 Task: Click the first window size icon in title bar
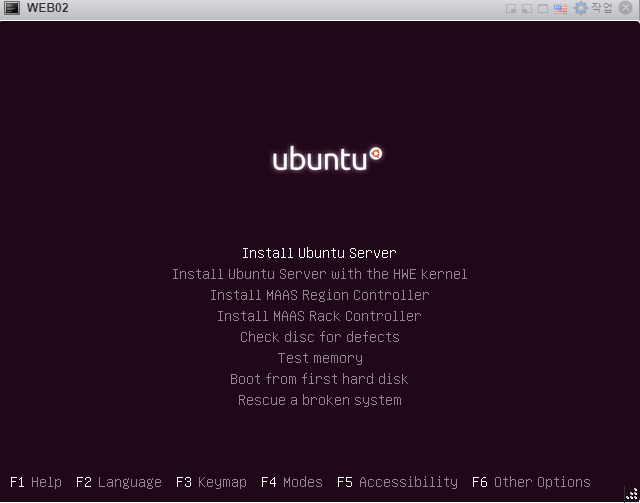click(511, 9)
